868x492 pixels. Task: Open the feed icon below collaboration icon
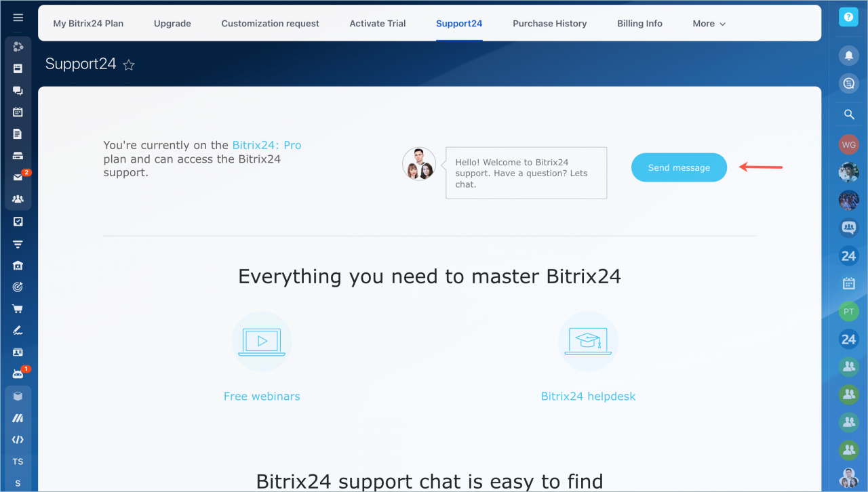click(x=18, y=68)
